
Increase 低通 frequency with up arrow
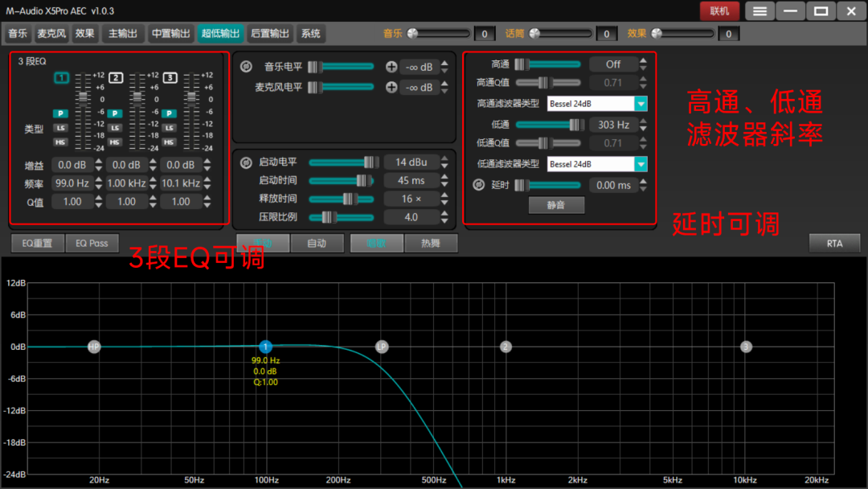click(x=643, y=121)
